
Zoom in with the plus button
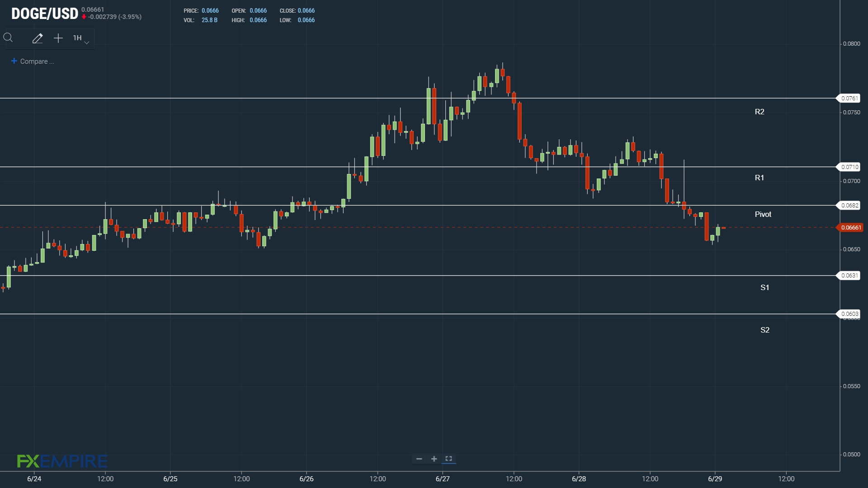click(x=434, y=459)
